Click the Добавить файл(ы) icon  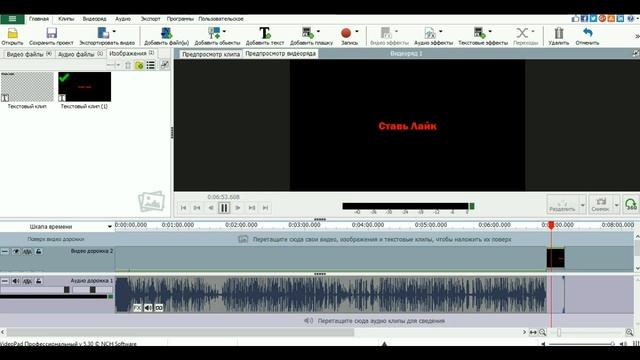pyautogui.click(x=166, y=33)
